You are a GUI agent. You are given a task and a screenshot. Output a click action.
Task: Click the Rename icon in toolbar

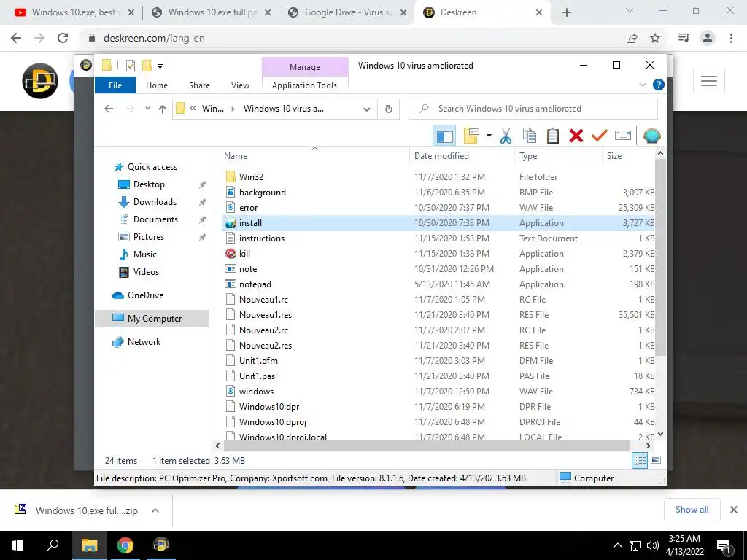tap(623, 136)
